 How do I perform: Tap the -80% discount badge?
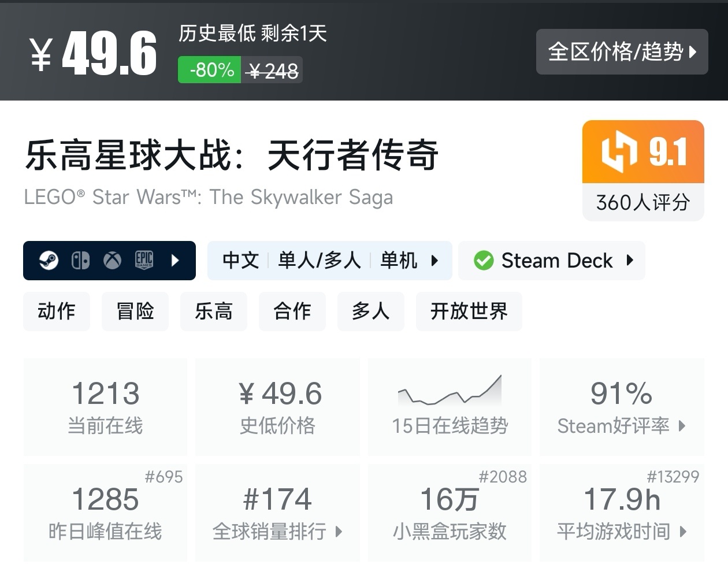[x=209, y=70]
